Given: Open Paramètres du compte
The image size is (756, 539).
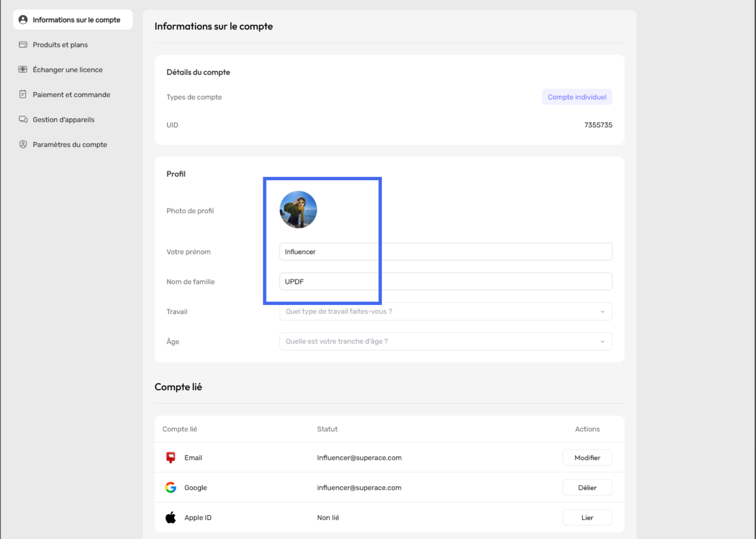Looking at the screenshot, I should coord(70,144).
